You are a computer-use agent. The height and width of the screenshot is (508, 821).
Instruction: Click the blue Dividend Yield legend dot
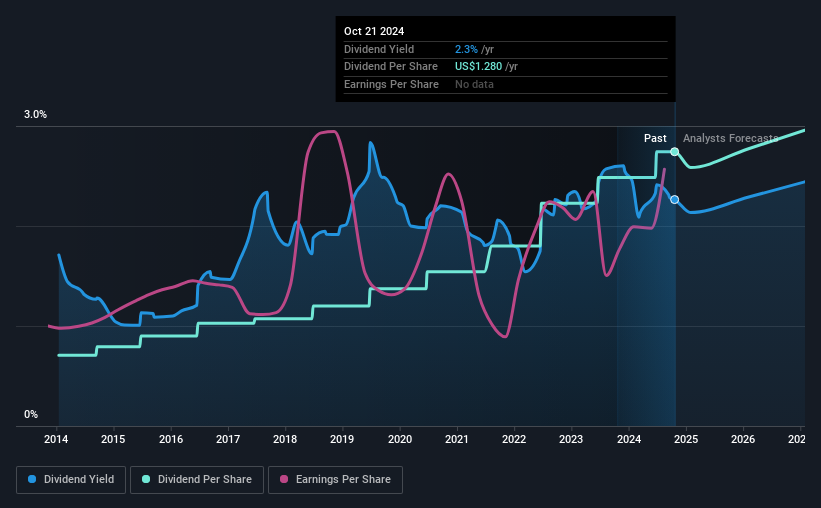pyautogui.click(x=32, y=479)
